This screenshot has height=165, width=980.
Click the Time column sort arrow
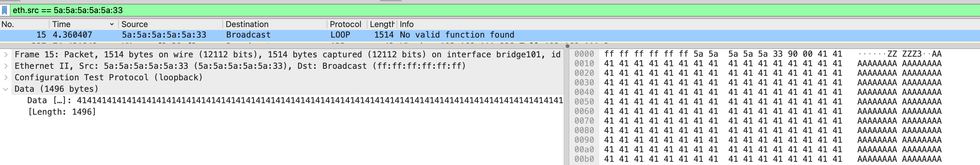point(112,25)
